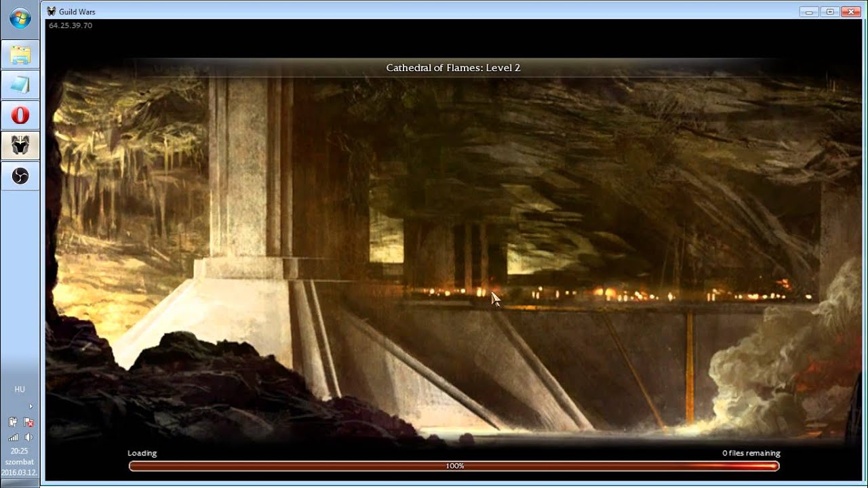Click the loading progress bar at 100%
Viewport: 868px width, 488px height.
tap(454, 466)
